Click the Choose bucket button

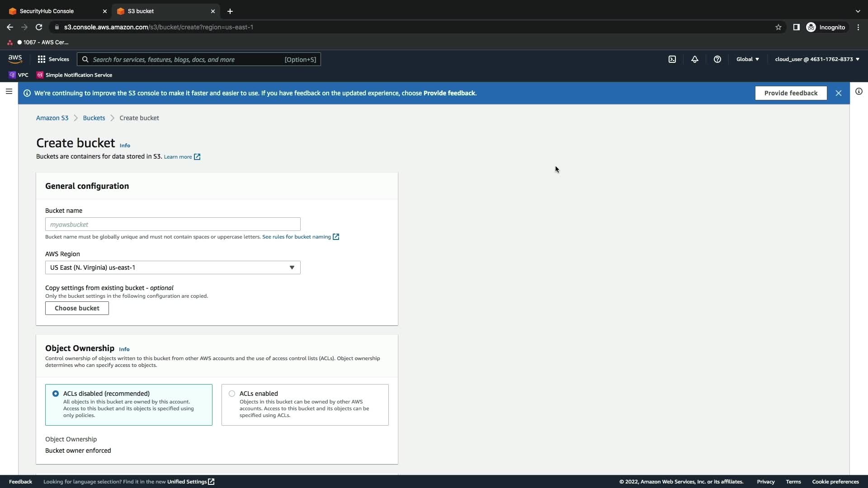pos(77,308)
